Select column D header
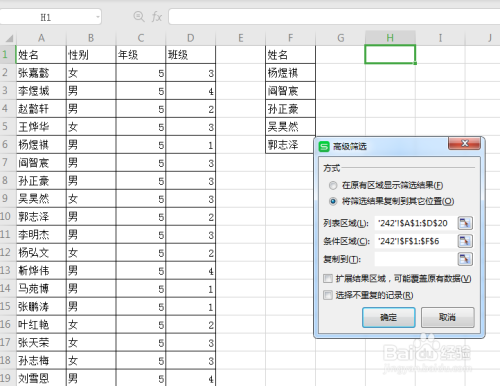 click(190, 38)
